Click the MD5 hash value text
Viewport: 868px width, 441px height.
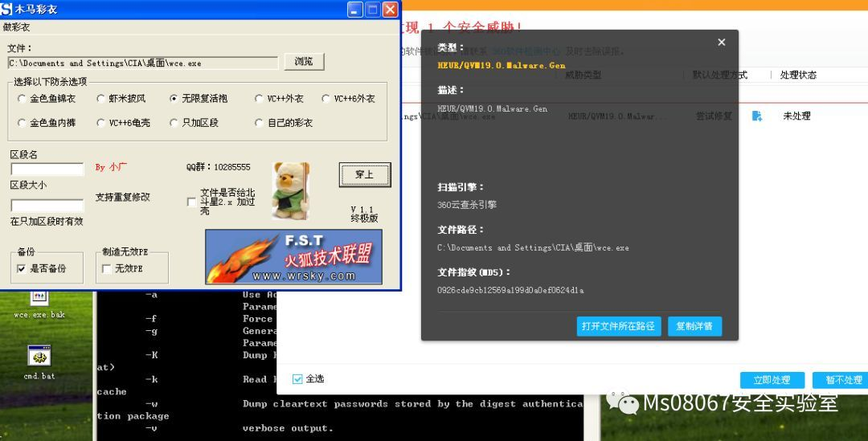pos(510,290)
